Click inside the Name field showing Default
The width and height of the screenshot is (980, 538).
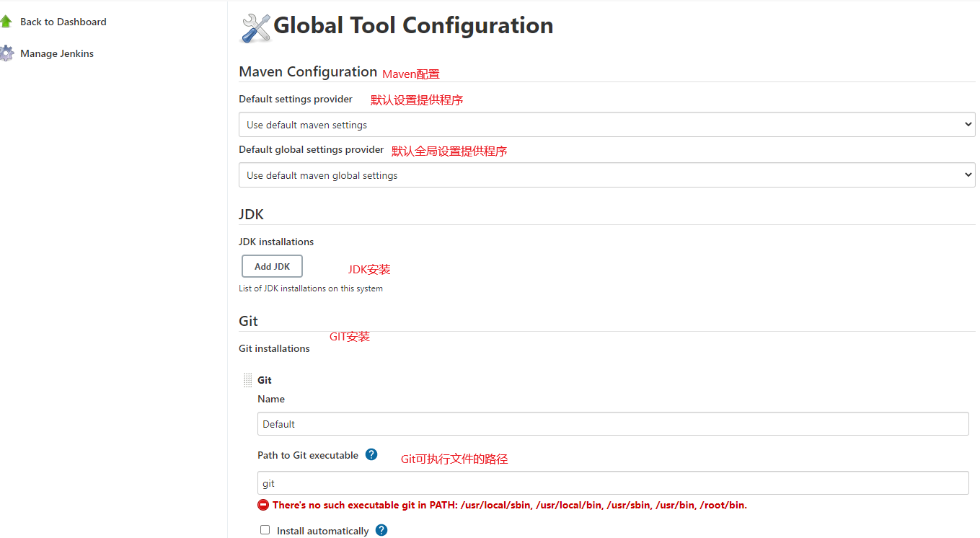point(505,423)
